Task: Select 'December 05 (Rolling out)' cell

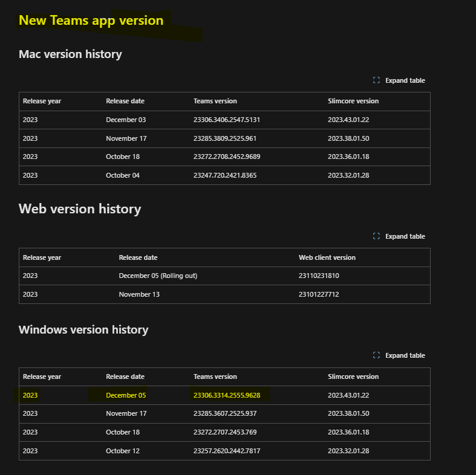Action: 158,276
